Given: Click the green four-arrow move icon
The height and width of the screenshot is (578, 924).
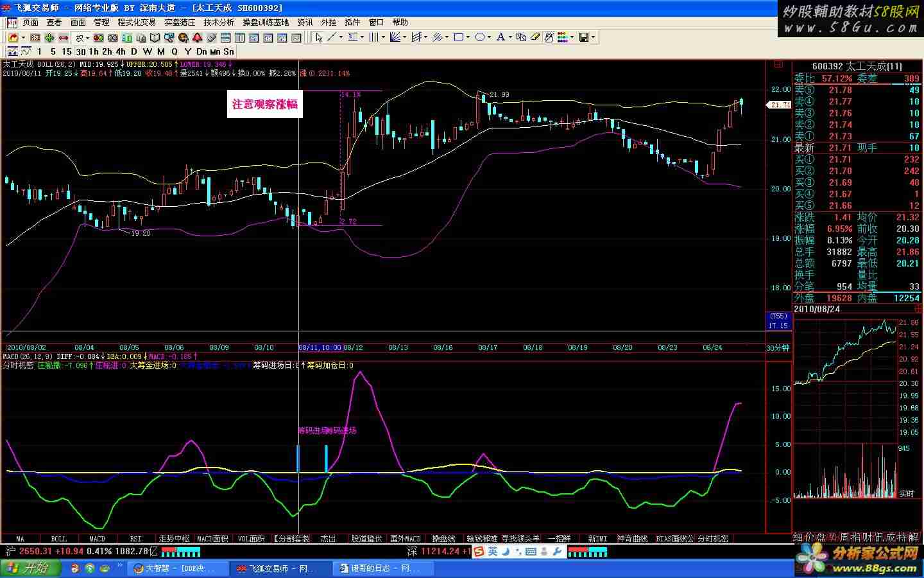Looking at the screenshot, I should pos(49,38).
